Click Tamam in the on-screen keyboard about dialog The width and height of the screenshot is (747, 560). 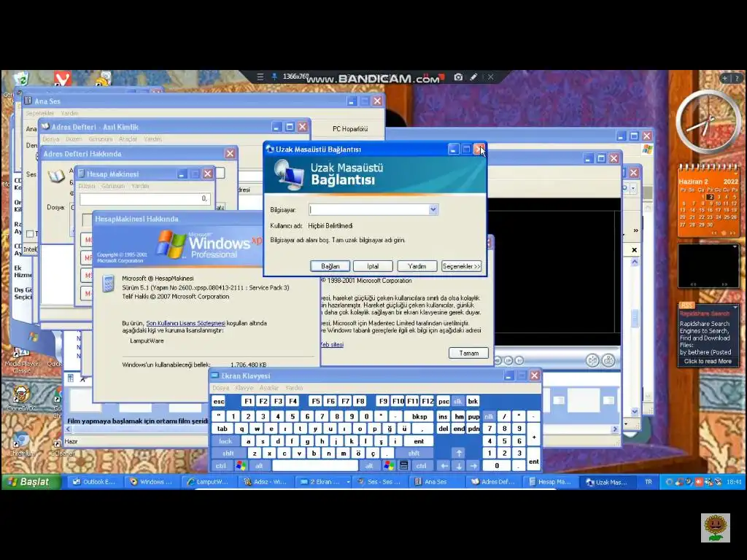click(468, 353)
